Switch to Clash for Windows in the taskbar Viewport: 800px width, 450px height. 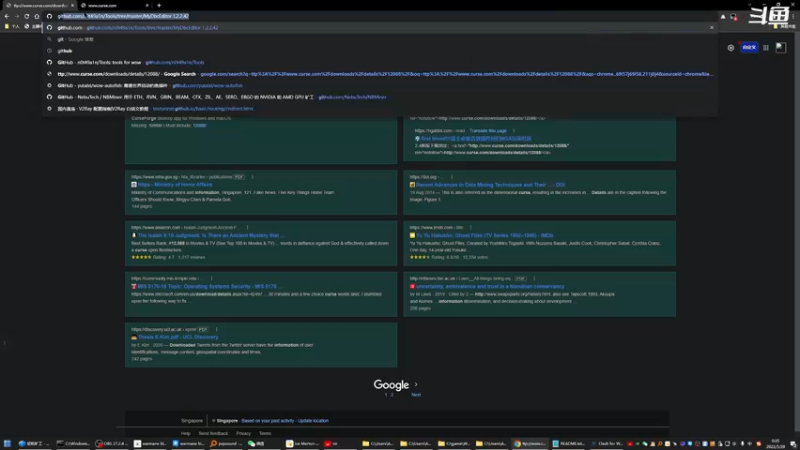click(x=606, y=444)
